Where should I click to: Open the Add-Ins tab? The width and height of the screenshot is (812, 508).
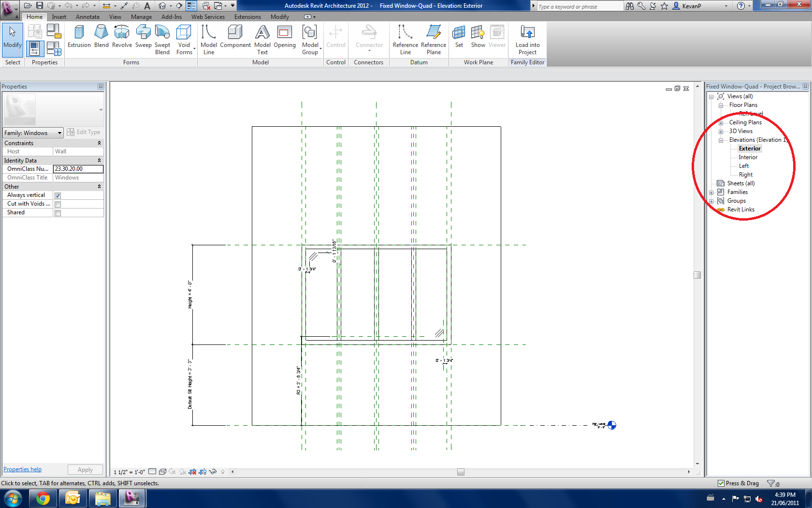pyautogui.click(x=172, y=17)
